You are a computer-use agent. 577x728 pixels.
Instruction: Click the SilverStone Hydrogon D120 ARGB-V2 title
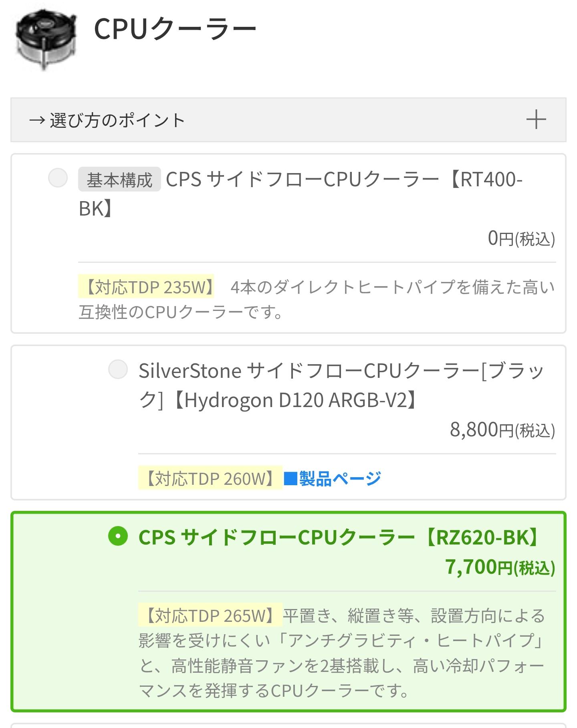point(341,385)
